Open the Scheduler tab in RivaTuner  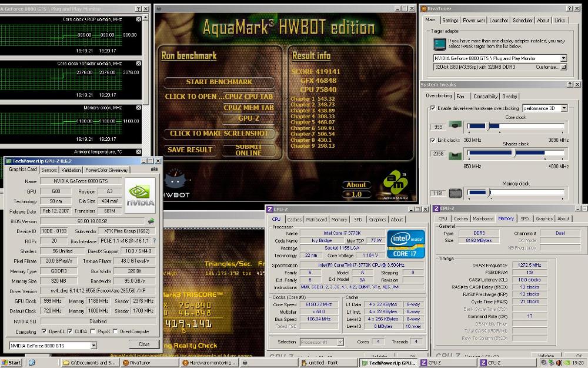coord(523,20)
